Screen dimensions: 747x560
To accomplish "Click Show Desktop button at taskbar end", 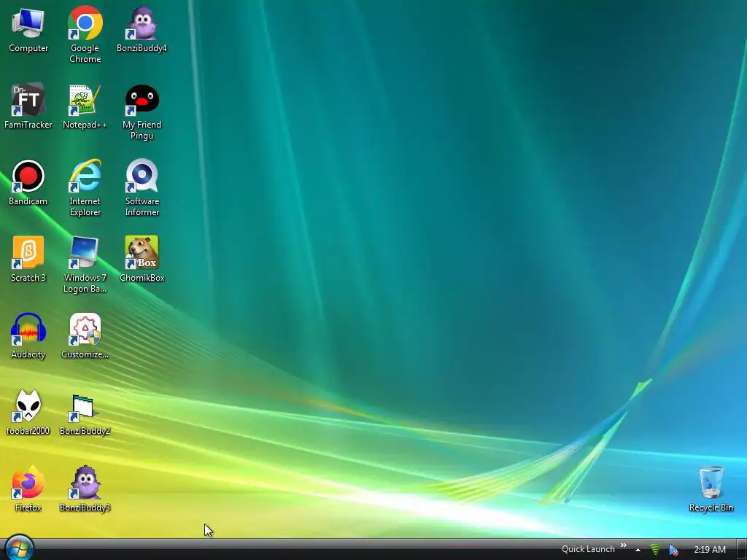I will tap(741, 550).
